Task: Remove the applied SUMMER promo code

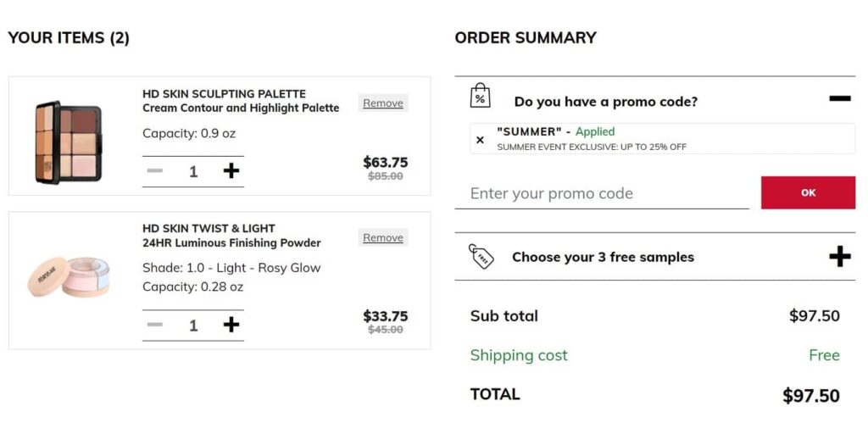Action: [481, 140]
